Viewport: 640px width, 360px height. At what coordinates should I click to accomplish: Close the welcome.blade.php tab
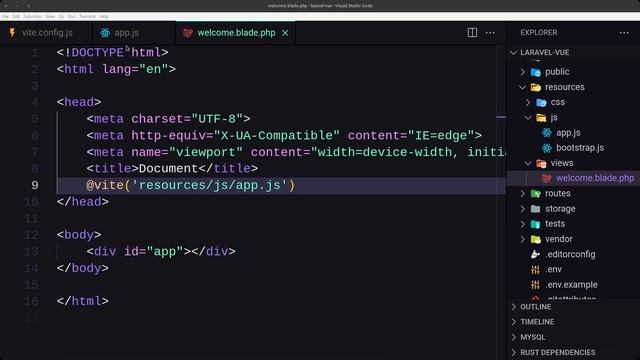coord(285,33)
